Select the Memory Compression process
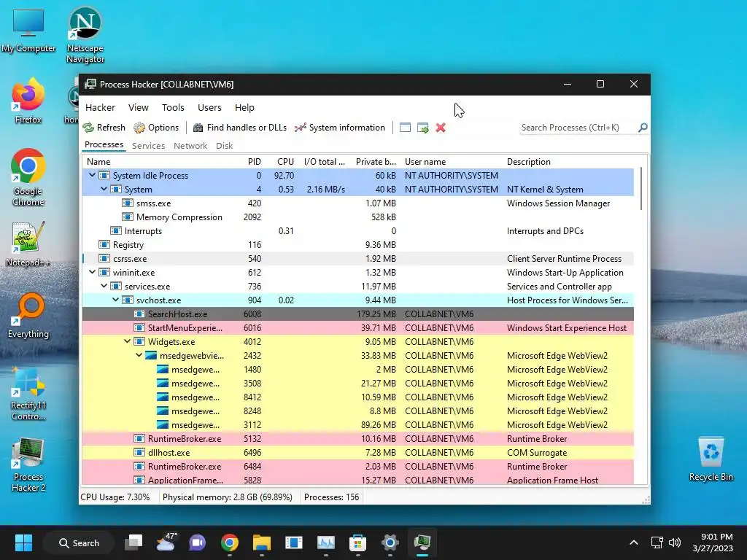 358,217
